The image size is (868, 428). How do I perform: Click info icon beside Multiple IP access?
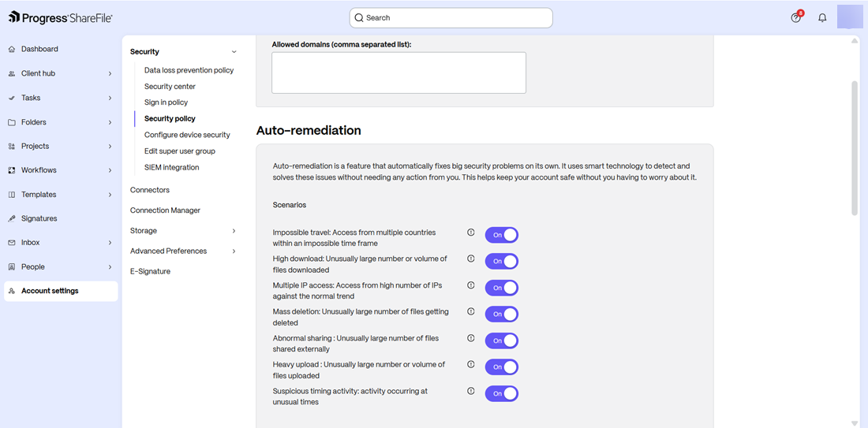(x=471, y=285)
